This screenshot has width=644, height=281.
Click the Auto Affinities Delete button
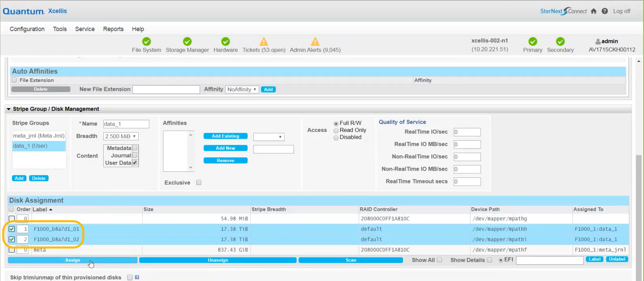41,89
